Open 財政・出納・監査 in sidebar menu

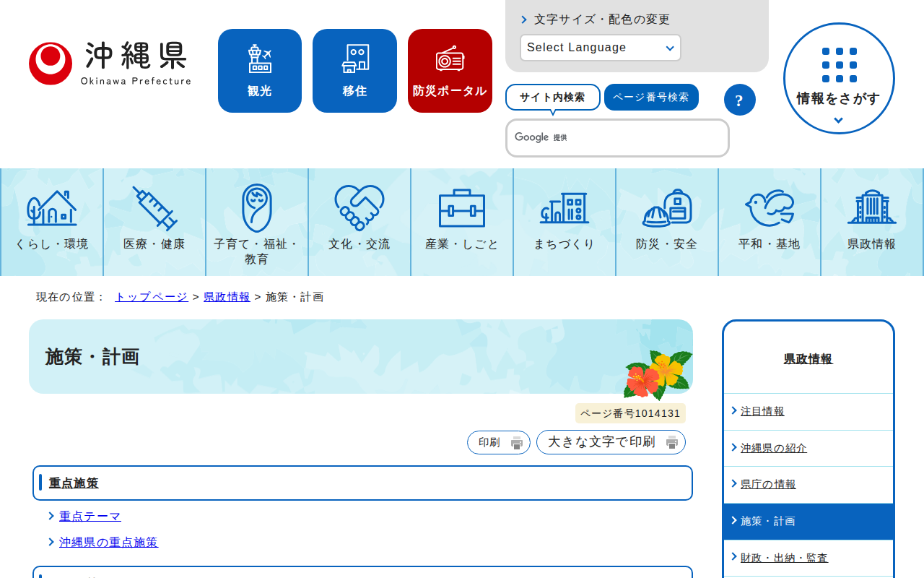click(784, 558)
